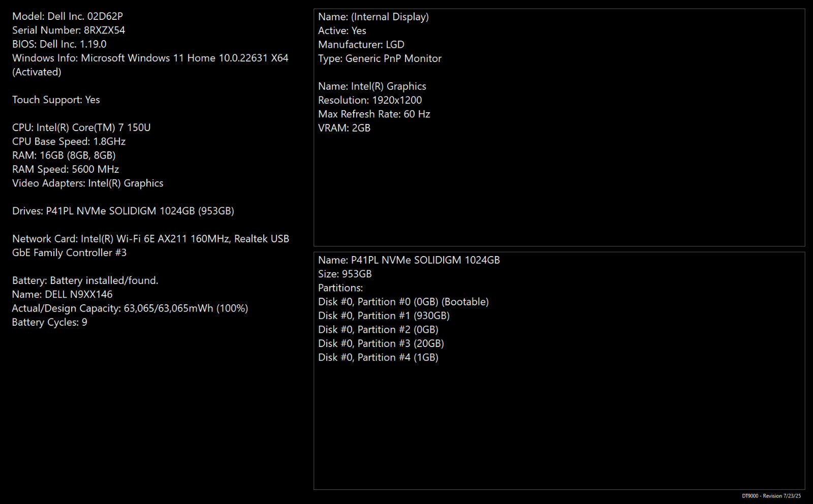Click Network Card: Intel(R) Wi-Fi 6E AX211 line
The width and height of the screenshot is (813, 504).
pyautogui.click(x=150, y=239)
